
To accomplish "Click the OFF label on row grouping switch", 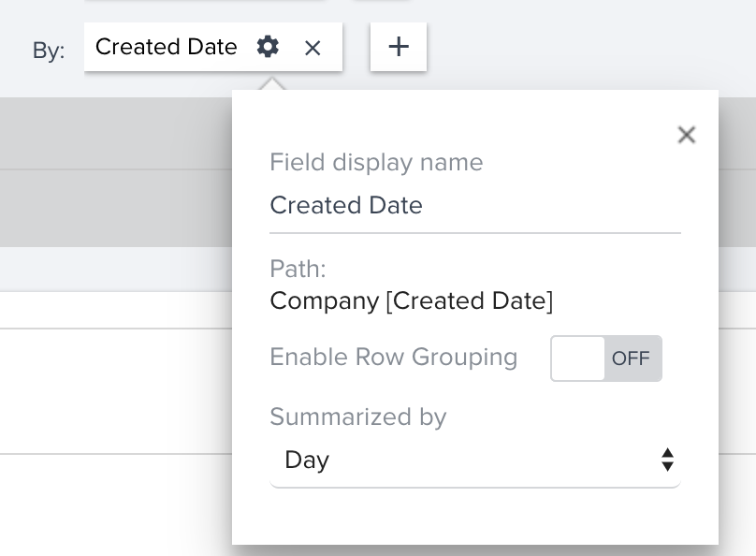I will [631, 358].
